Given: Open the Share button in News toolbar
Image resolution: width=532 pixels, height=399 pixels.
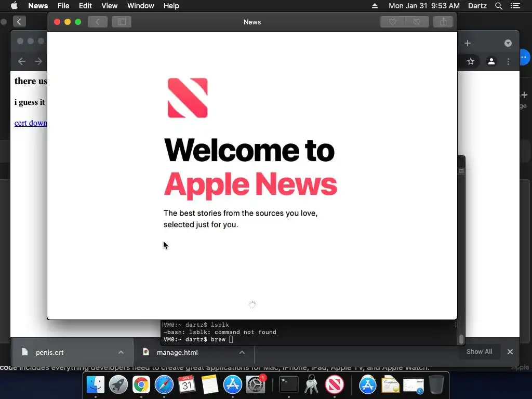Looking at the screenshot, I should (x=443, y=22).
